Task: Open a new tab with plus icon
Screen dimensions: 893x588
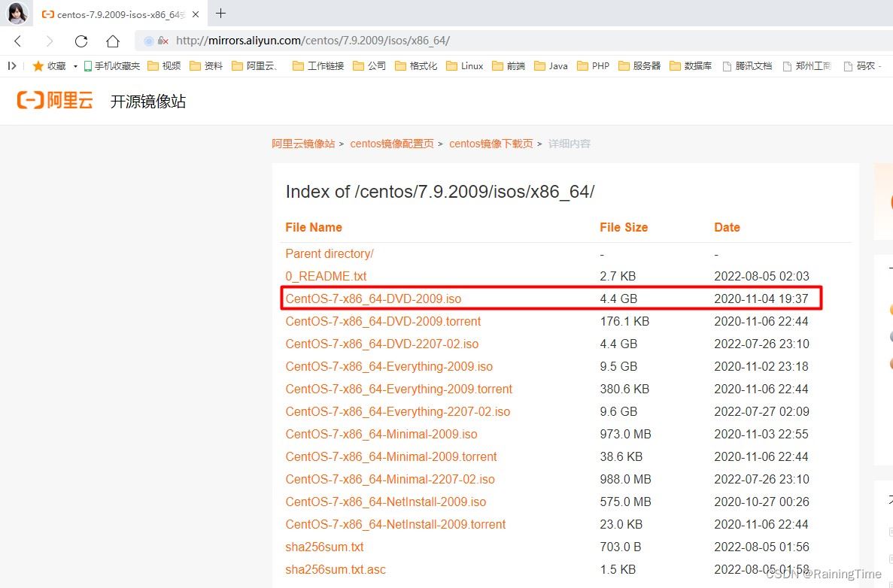Action: (221, 13)
